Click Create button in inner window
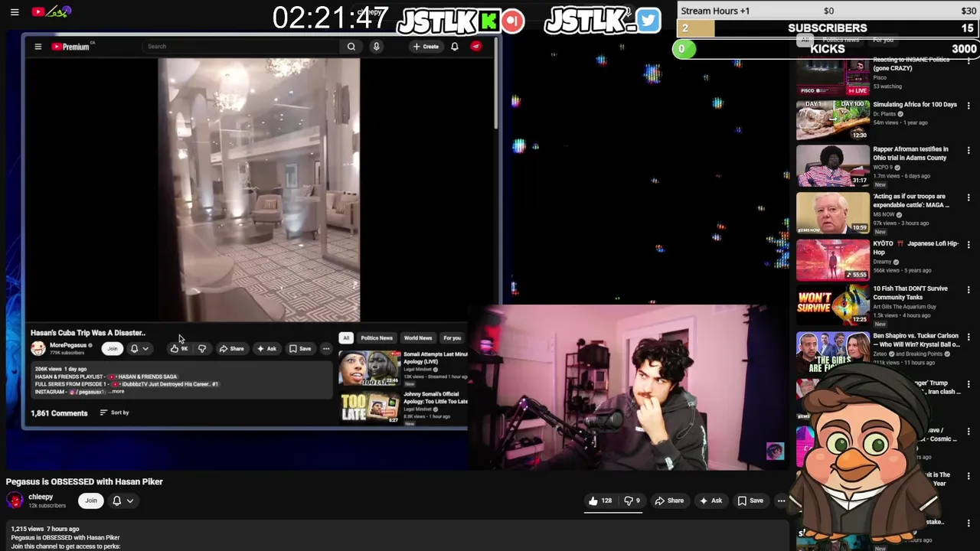Image resolution: width=980 pixels, height=551 pixels. 426,47
